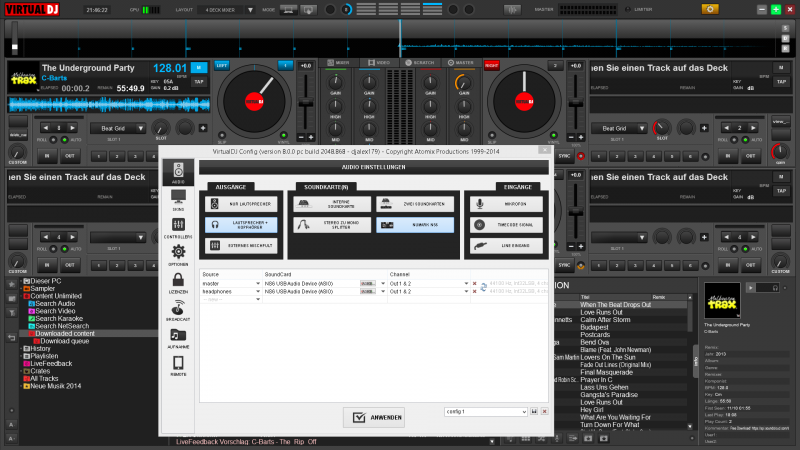Open the Skins settings section

point(178,199)
